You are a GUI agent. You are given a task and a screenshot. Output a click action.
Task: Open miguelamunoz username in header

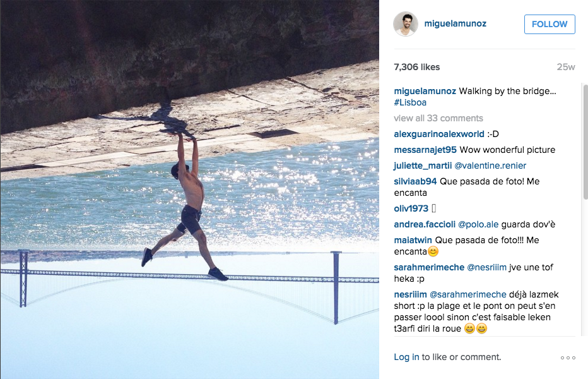point(456,23)
